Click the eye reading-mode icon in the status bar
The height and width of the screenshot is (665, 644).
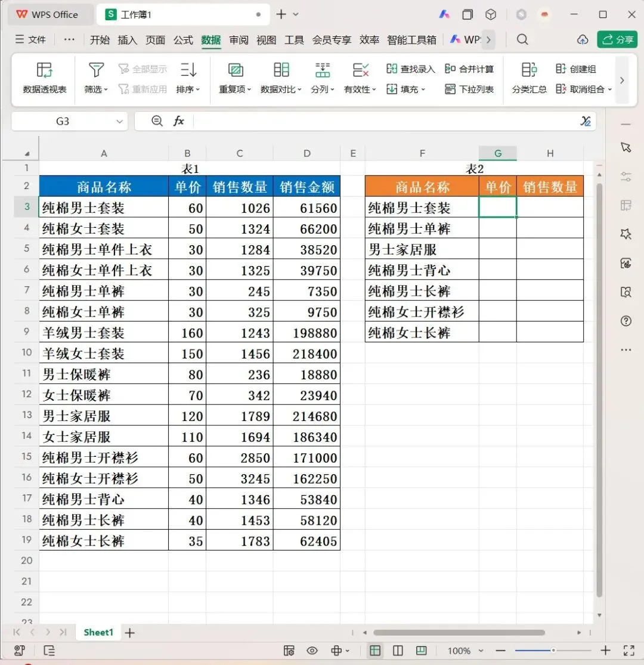click(x=312, y=651)
